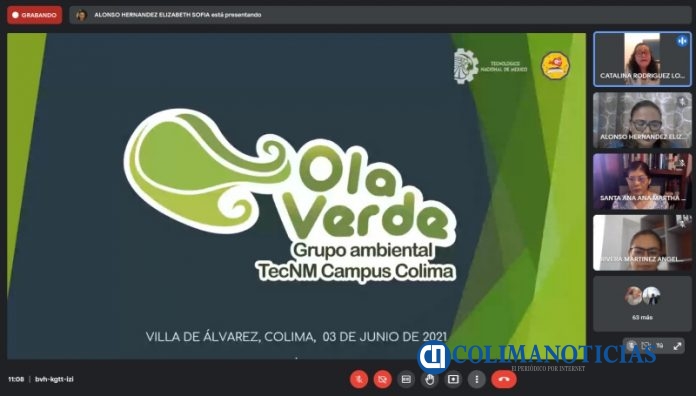Image resolution: width=696 pixels, height=396 pixels.
Task: Click the 11:08 clock in the bottom bar
Action: (x=16, y=379)
